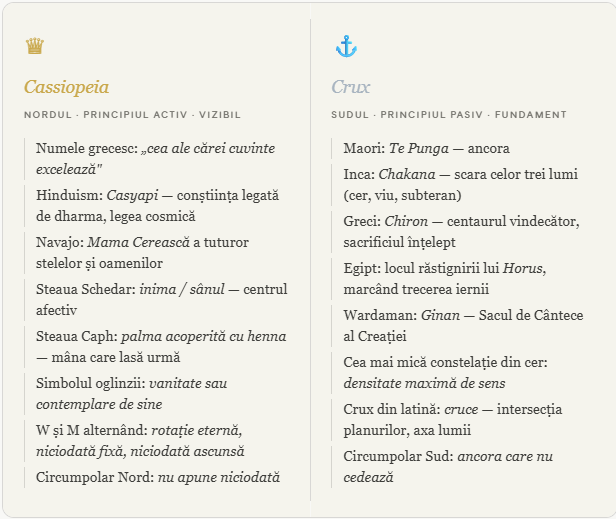Click the Greci Chiron entry
The height and width of the screenshot is (519, 616).
tap(461, 231)
